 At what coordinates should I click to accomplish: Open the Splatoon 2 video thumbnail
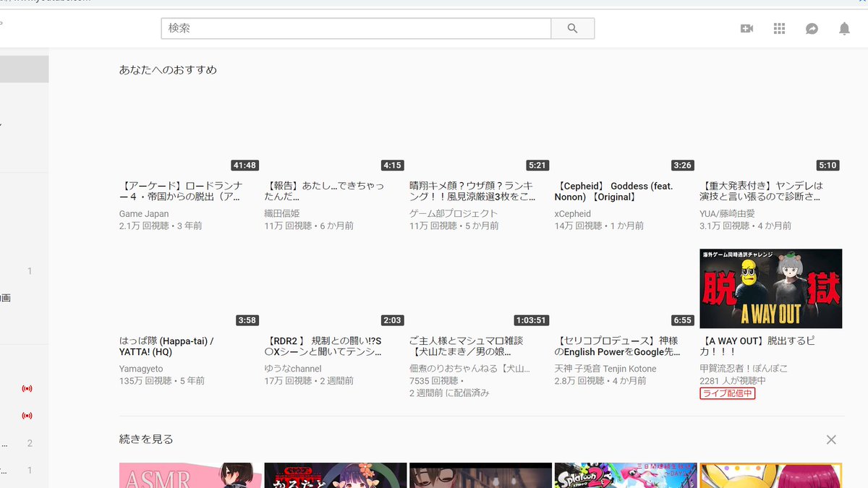click(x=626, y=475)
